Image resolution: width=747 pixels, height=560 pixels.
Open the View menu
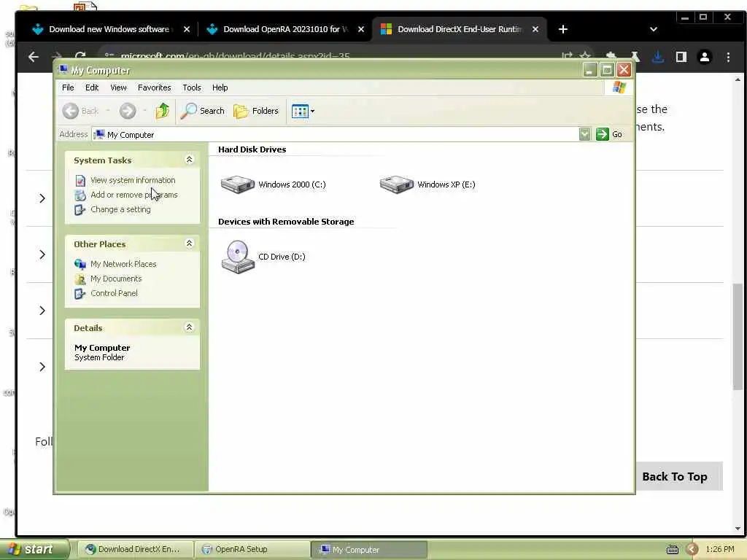pos(118,87)
